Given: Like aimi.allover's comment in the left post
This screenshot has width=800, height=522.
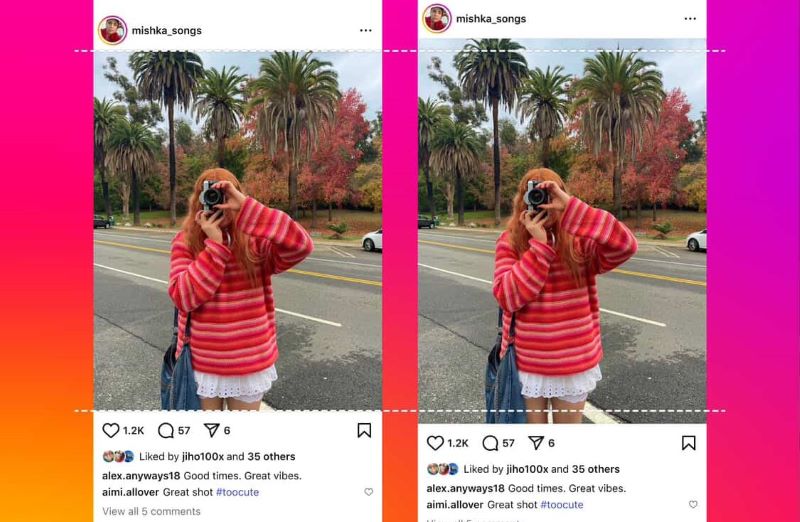Looking at the screenshot, I should (x=369, y=492).
